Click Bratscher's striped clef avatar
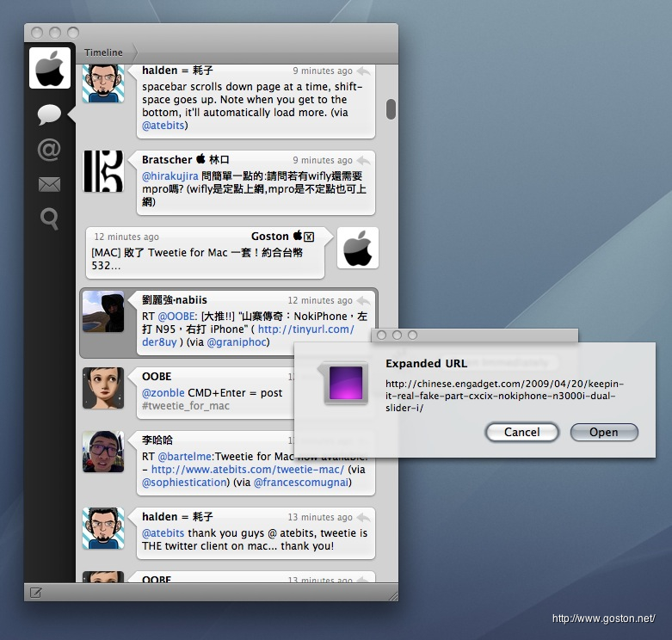The width and height of the screenshot is (672, 640). [x=103, y=171]
